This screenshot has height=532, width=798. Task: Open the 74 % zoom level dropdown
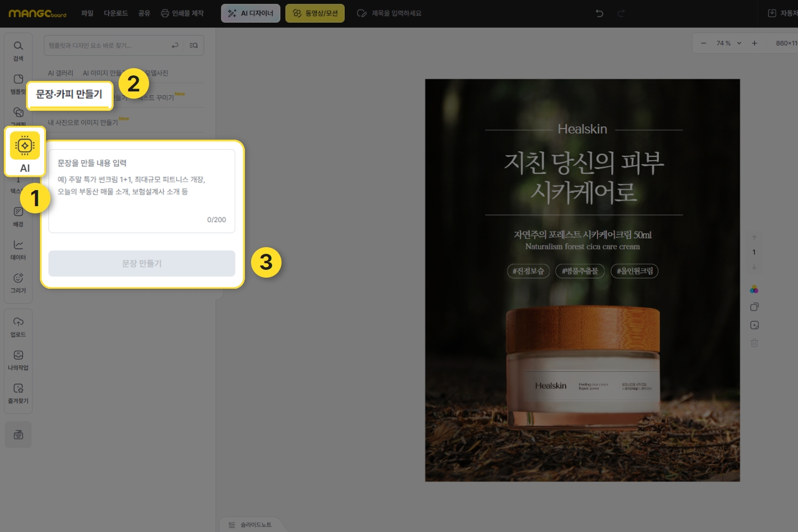tap(729, 43)
